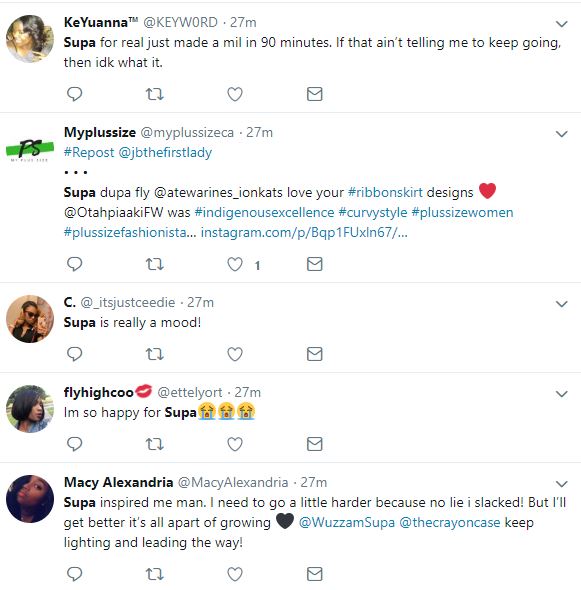Open dropdown chevron on flyhighcoo's tweet

click(x=561, y=394)
